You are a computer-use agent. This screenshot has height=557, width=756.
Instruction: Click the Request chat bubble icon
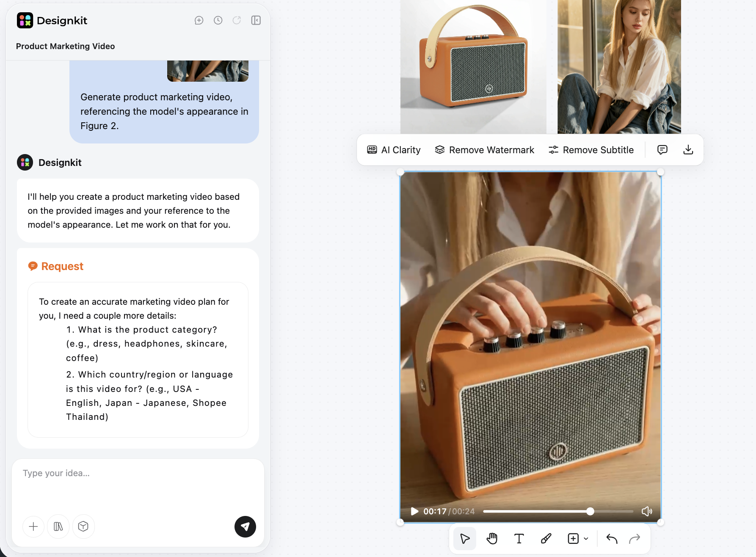pyautogui.click(x=33, y=266)
